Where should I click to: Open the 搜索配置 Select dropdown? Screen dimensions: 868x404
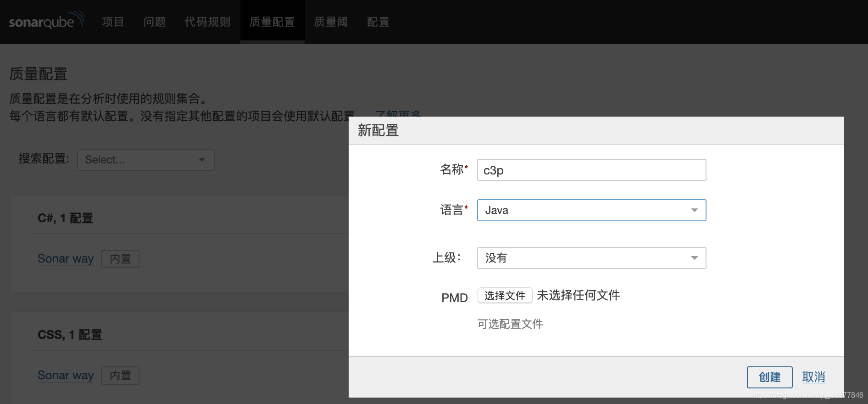[x=146, y=160]
